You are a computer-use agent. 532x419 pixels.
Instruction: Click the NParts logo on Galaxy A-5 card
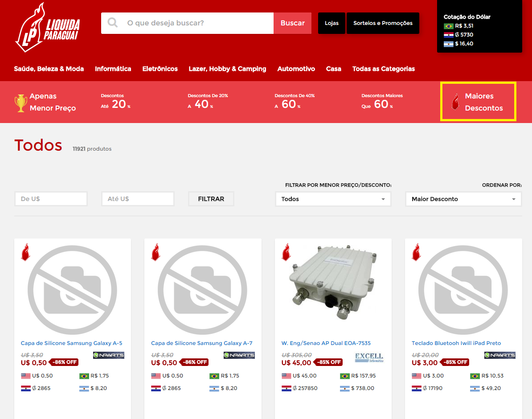pos(109,355)
